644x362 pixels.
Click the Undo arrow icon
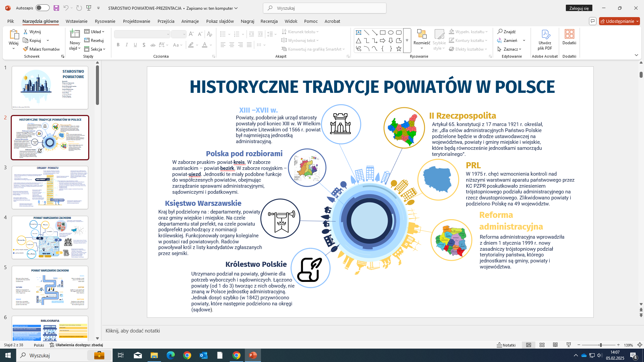click(x=66, y=8)
